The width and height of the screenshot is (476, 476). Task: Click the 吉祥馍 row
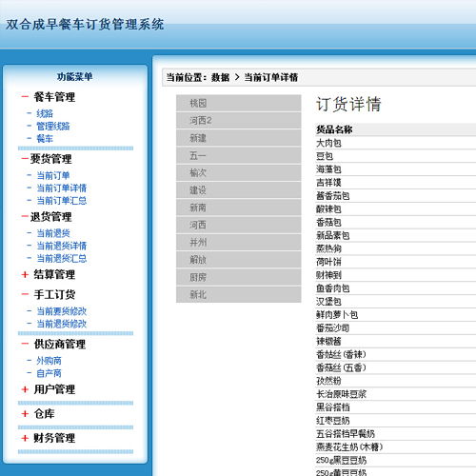[396, 183]
